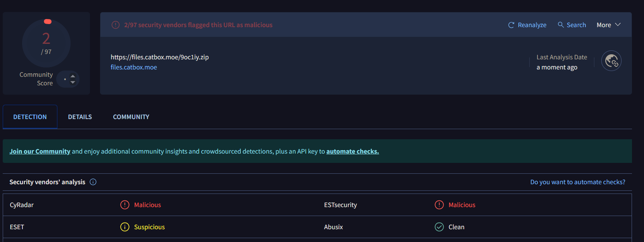644x242 pixels.
Task: Click the ESTsecurity vendor name
Action: [x=340, y=205]
